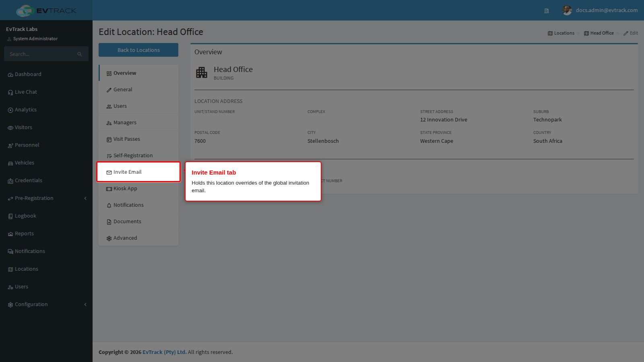This screenshot has height=362, width=644.
Task: Click the search magnifier icon
Action: coord(80,54)
